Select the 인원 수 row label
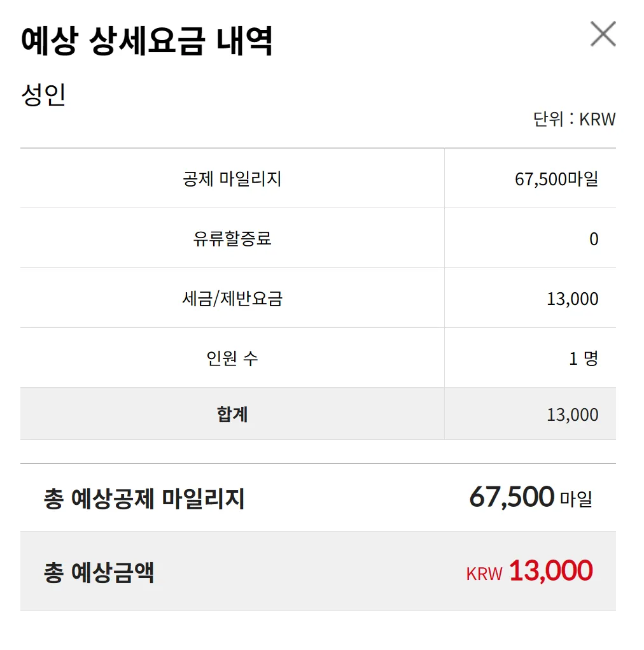 coord(232,358)
